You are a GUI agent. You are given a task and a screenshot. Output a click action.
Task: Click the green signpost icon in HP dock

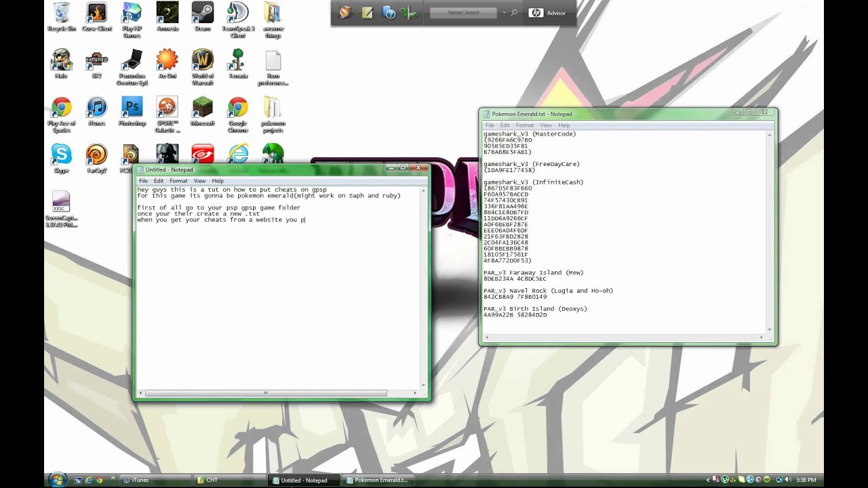(x=409, y=12)
